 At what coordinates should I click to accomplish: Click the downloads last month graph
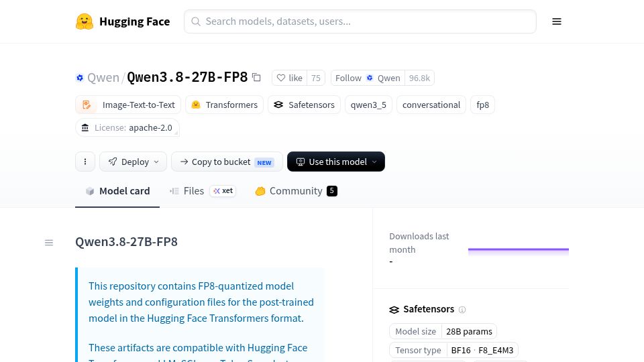tap(519, 251)
